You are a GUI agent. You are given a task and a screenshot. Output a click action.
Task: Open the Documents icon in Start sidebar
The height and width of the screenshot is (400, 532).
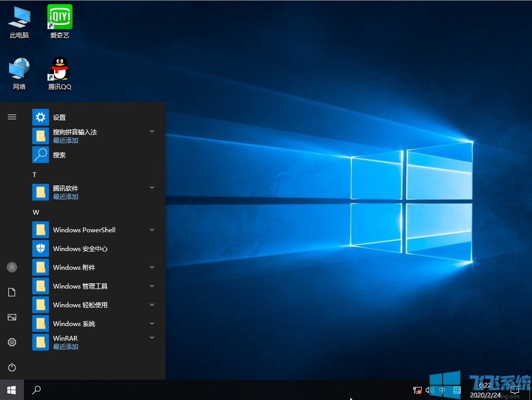point(12,292)
